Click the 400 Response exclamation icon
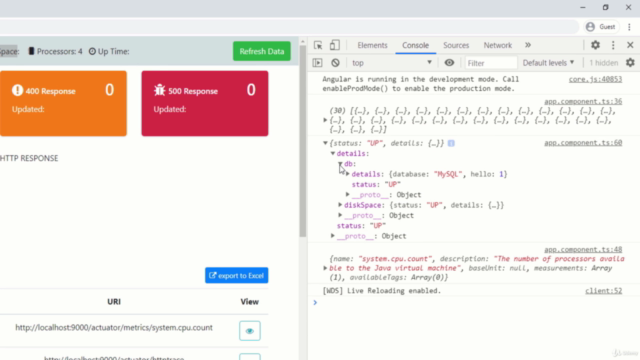Screen dimensions: 640x360 pos(17,90)
